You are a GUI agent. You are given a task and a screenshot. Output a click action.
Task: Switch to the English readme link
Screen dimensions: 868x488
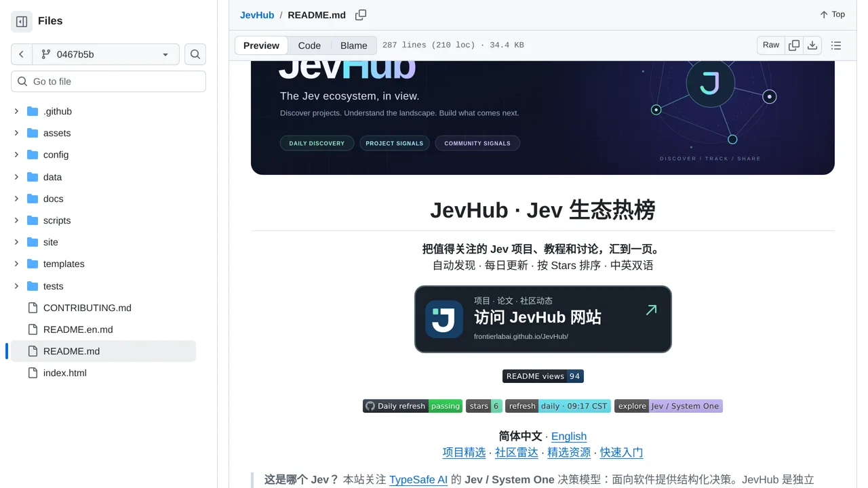click(569, 436)
